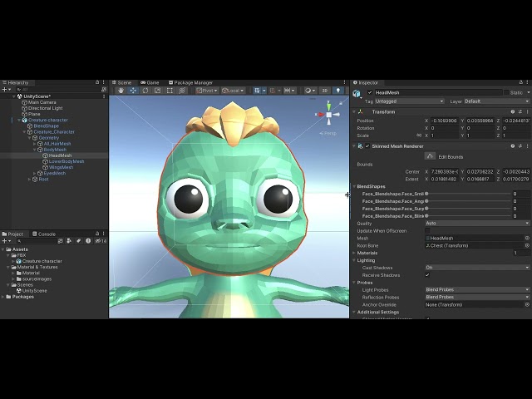The width and height of the screenshot is (532, 399).
Task: Open Skinned Mesh Renderer context menu dots
Action: pyautogui.click(x=528, y=146)
